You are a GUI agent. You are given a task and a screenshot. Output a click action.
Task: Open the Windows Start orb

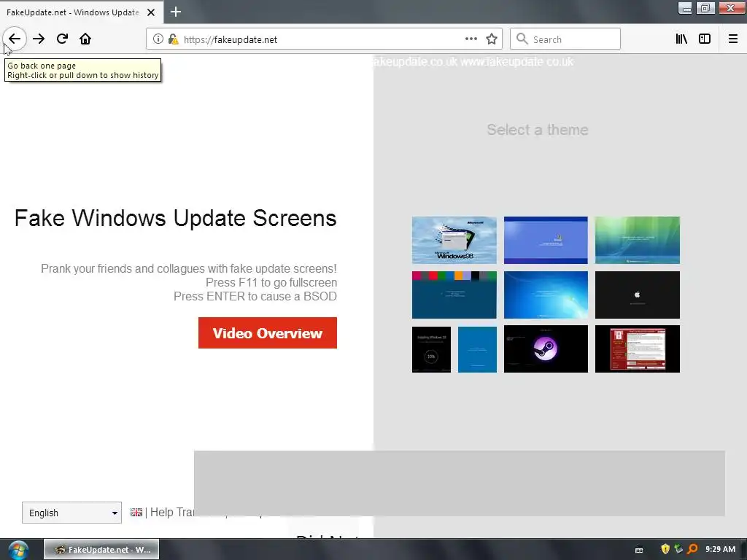click(18, 550)
